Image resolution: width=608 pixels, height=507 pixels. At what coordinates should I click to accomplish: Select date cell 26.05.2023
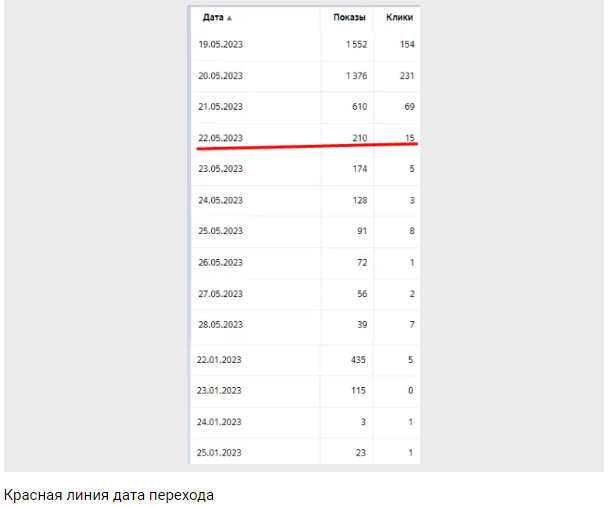221,263
